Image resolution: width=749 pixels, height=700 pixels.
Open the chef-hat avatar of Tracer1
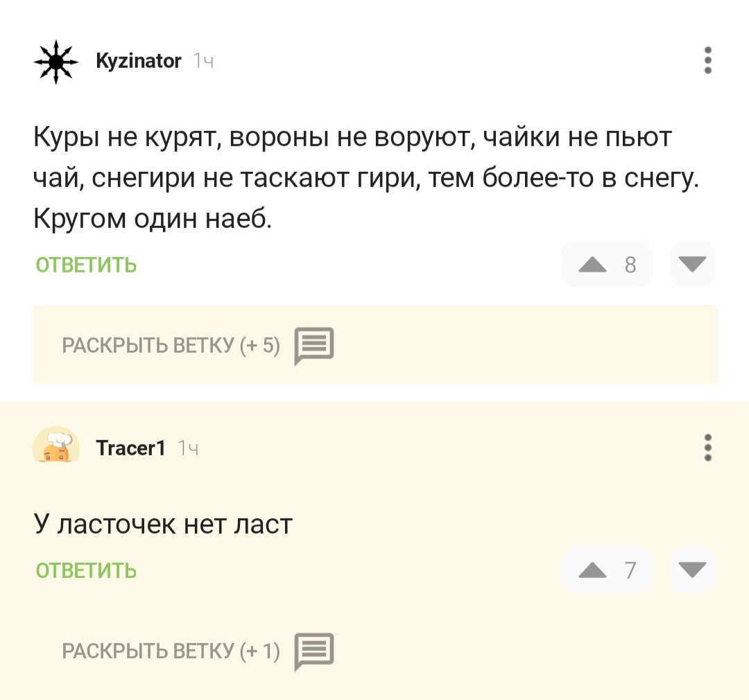pos(57,445)
